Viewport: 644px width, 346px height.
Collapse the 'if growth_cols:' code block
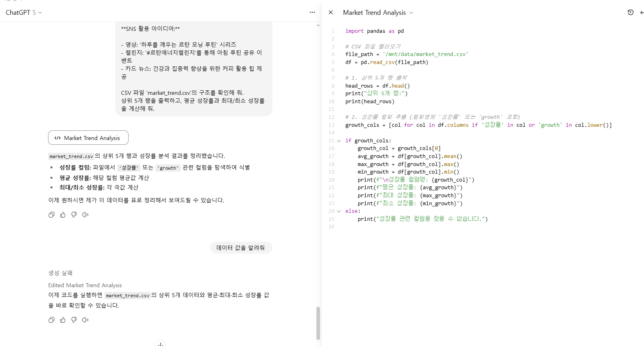[339, 141]
